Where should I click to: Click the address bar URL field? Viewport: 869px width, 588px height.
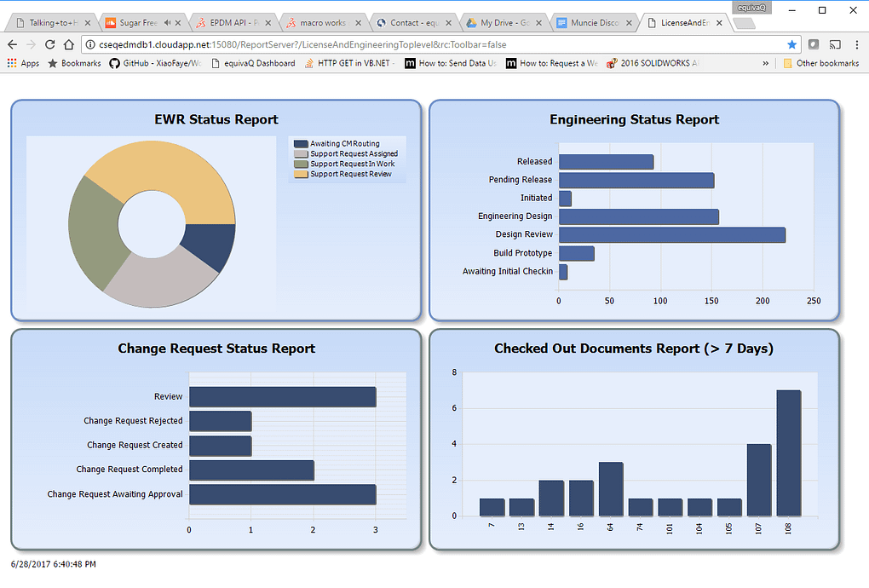(438, 44)
